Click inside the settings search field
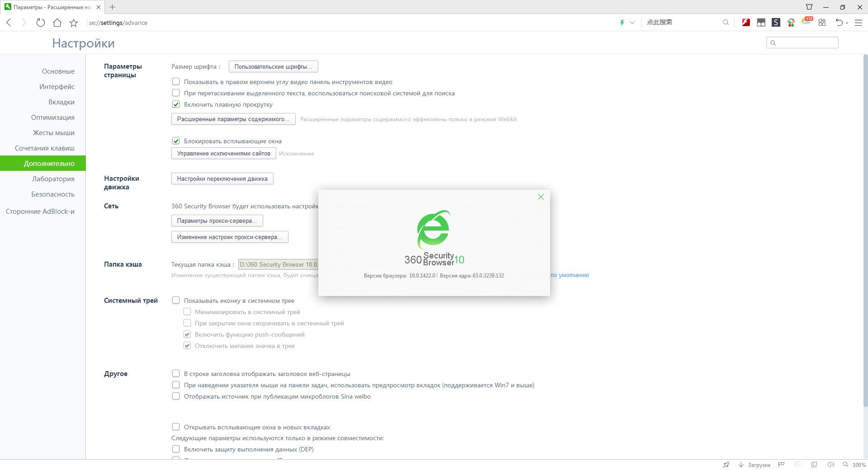The image size is (868, 470). point(802,42)
